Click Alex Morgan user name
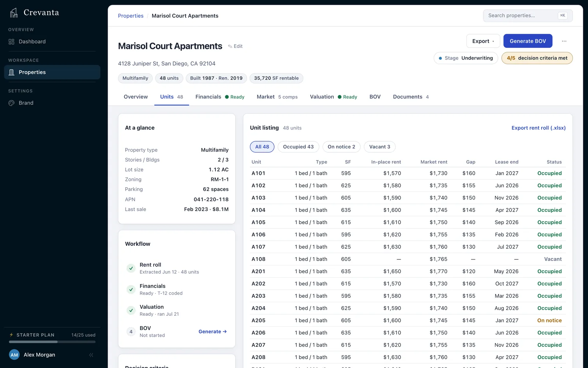This screenshot has height=368, width=588. tap(39, 355)
